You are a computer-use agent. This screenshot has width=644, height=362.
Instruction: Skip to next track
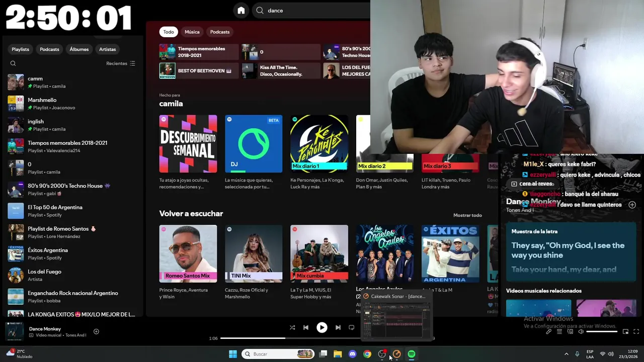(338, 327)
